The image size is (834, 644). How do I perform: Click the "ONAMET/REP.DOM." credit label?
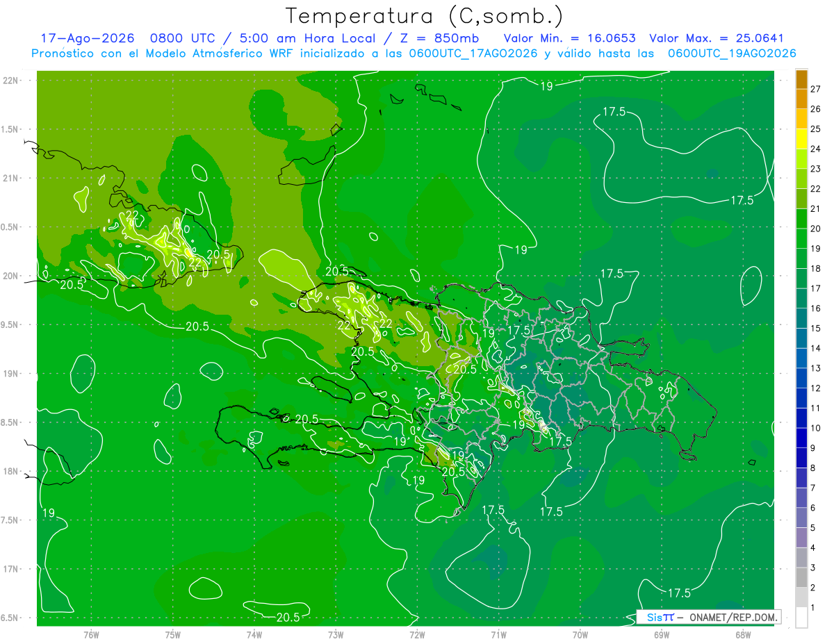click(x=733, y=617)
